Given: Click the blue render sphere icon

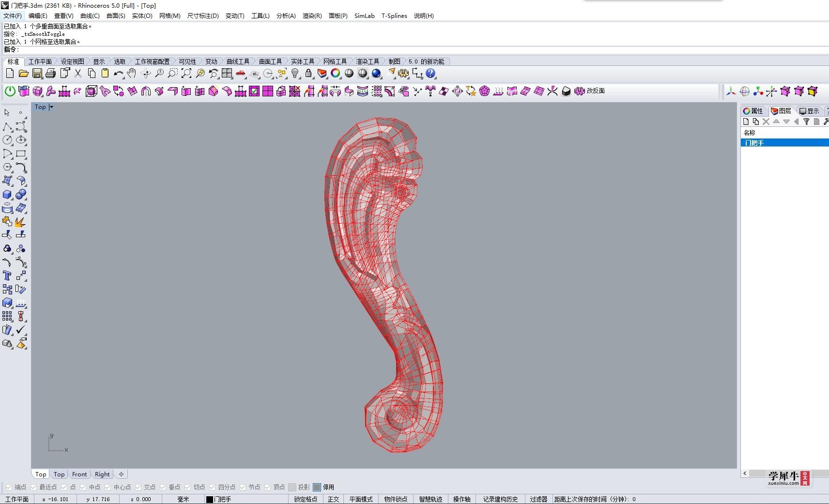Looking at the screenshot, I should click(376, 74).
